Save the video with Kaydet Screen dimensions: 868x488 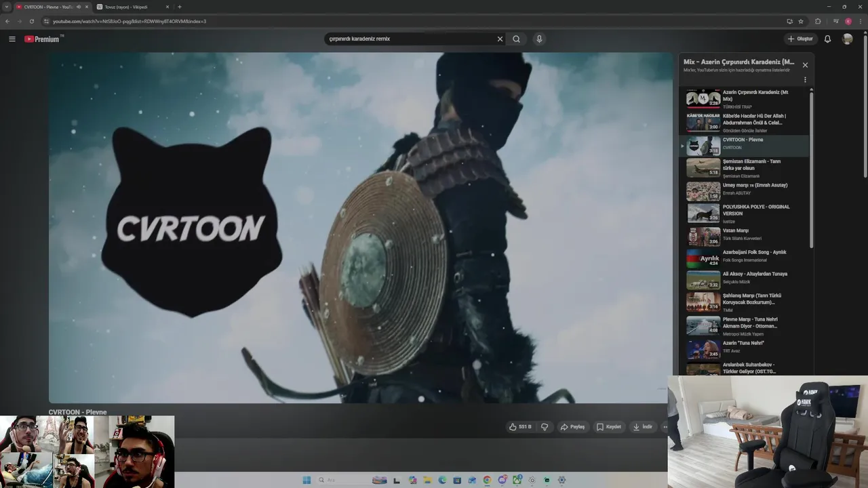pyautogui.click(x=609, y=427)
